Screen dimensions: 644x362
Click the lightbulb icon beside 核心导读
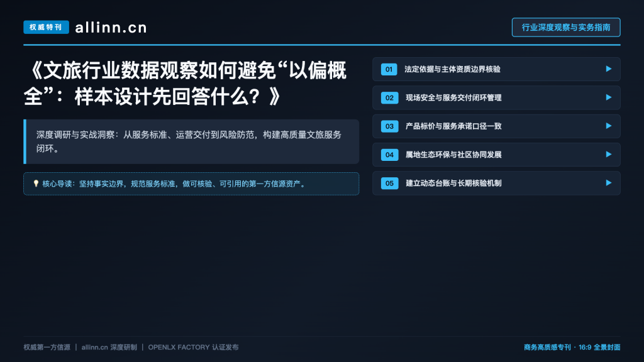(x=36, y=184)
